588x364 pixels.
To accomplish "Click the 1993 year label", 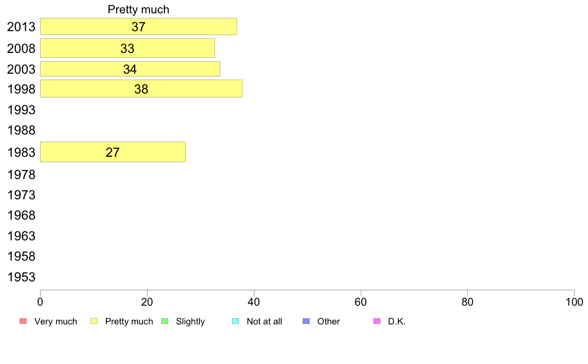I will click(21, 110).
